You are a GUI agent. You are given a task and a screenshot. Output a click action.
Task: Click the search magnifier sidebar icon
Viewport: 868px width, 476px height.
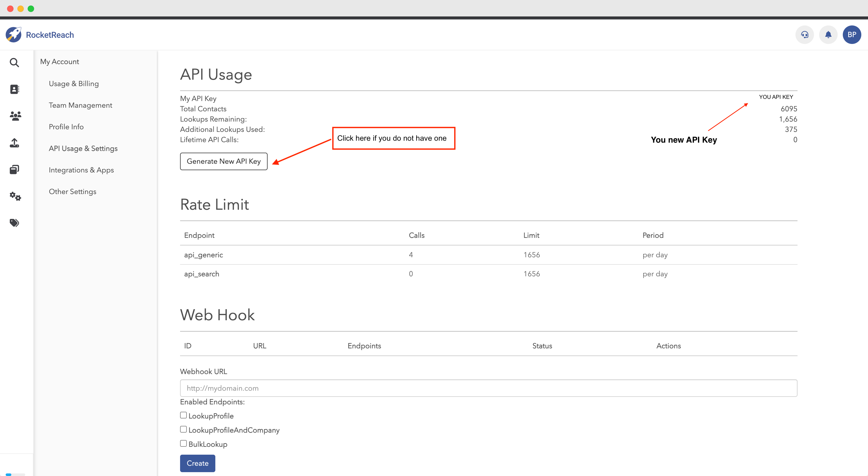click(14, 63)
